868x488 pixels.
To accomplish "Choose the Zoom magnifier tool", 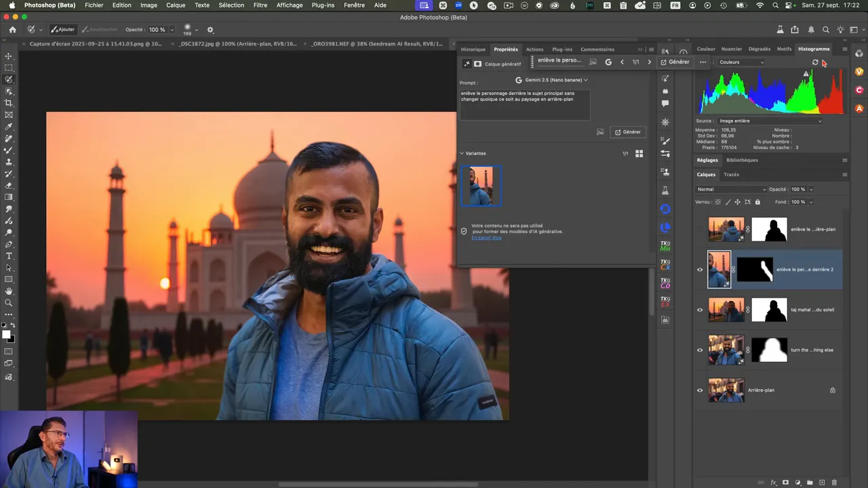I will coord(9,303).
